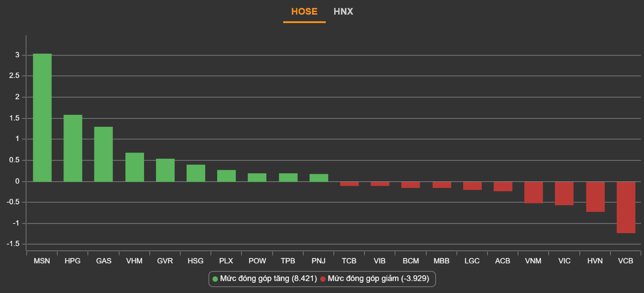The width and height of the screenshot is (644, 293).
Task: Click the HVN red bar
Action: pos(595,196)
